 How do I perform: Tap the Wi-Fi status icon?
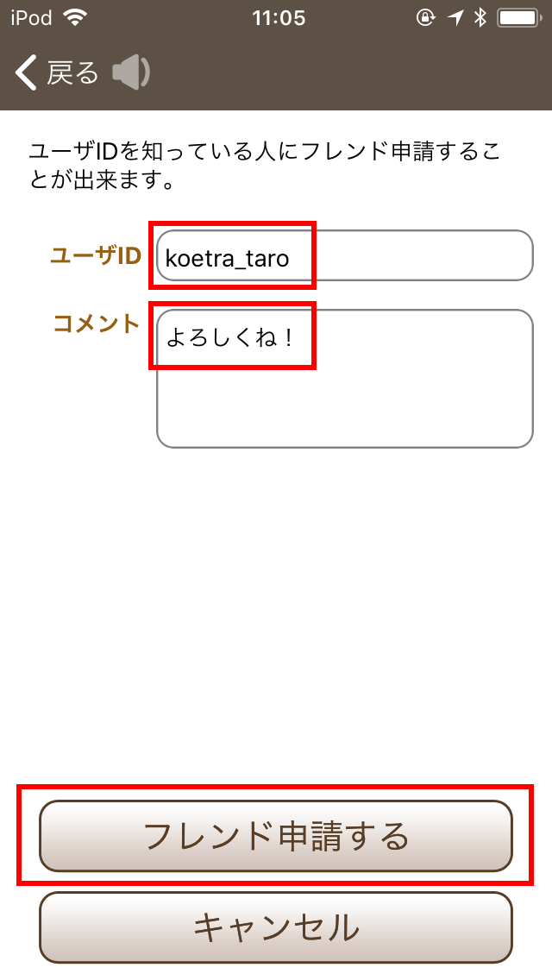pyautogui.click(x=75, y=18)
